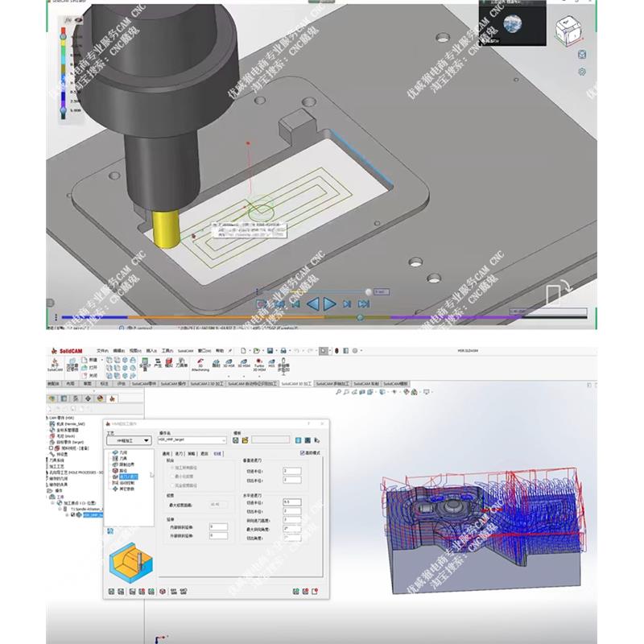Click the save (floppy disk) toolbar icon
644x644 pixels.
click(x=270, y=351)
